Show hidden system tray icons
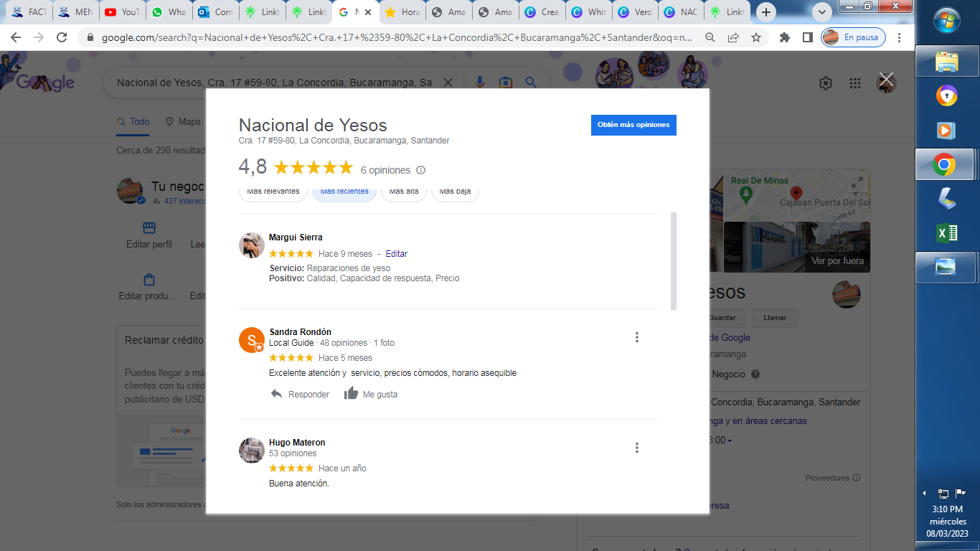Screen dimensions: 980x551 pyautogui.click(x=925, y=494)
